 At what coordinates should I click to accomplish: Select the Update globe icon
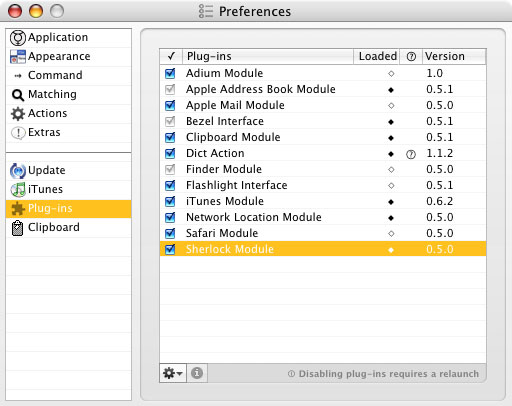click(18, 171)
